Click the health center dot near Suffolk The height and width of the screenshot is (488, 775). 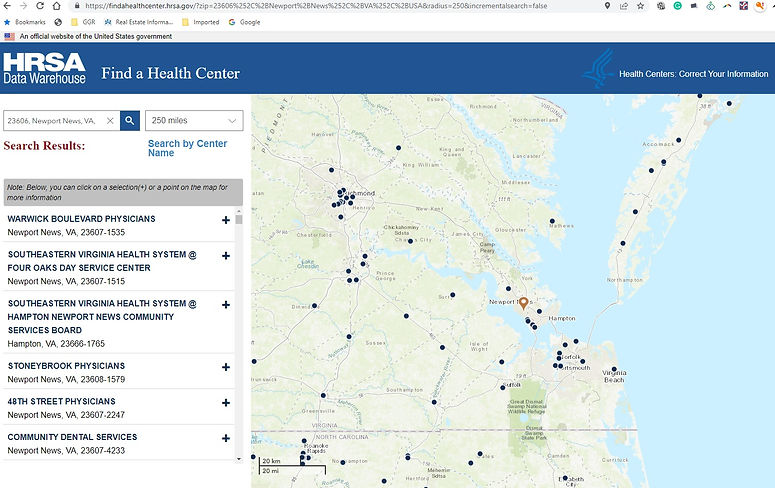click(503, 388)
